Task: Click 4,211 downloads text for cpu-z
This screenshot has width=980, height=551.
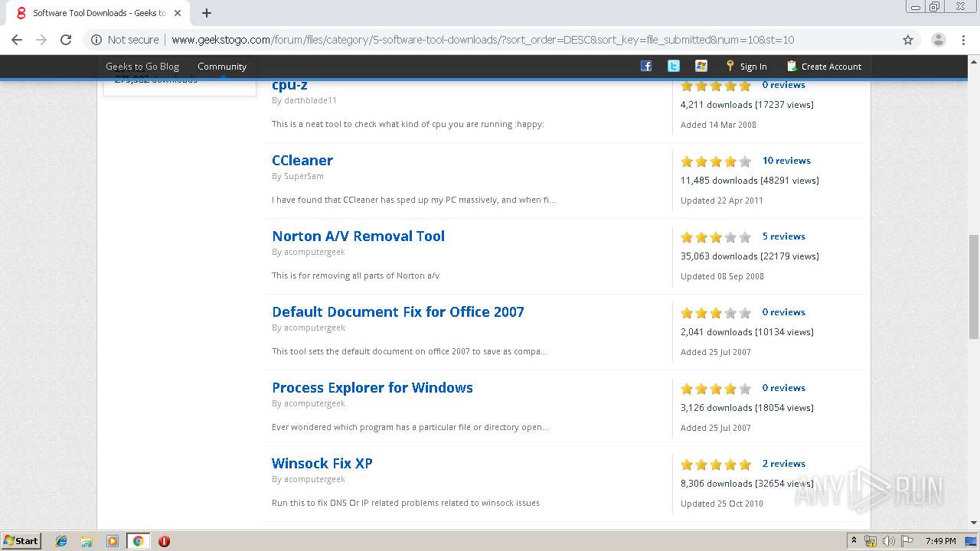Action: click(x=716, y=105)
